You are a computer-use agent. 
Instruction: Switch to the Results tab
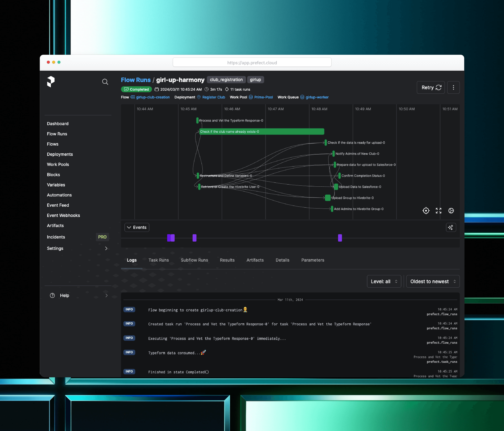(x=227, y=260)
